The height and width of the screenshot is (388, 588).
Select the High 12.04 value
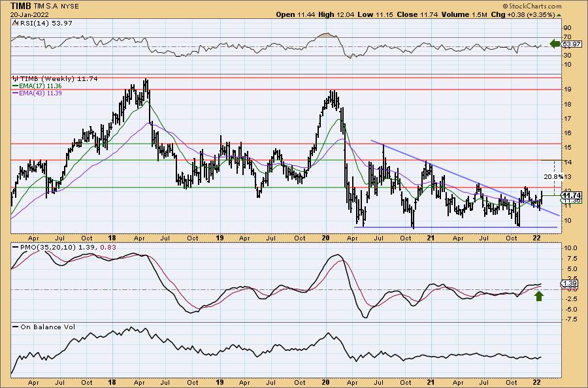coord(336,14)
